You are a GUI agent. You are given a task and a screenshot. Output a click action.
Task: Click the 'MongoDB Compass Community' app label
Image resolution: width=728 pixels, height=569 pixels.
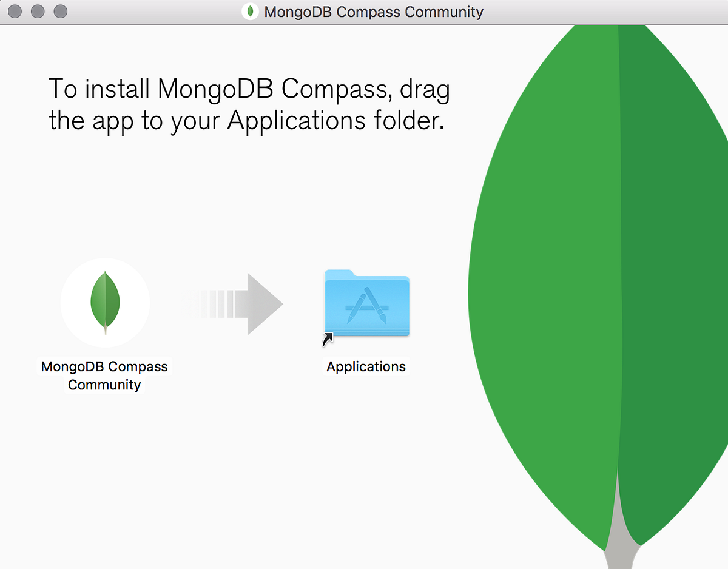[104, 375]
